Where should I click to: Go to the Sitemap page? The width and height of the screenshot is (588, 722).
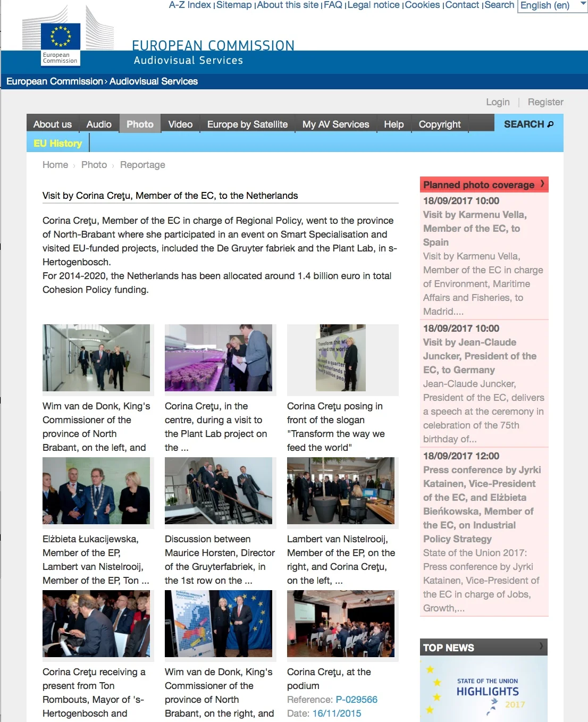234,5
